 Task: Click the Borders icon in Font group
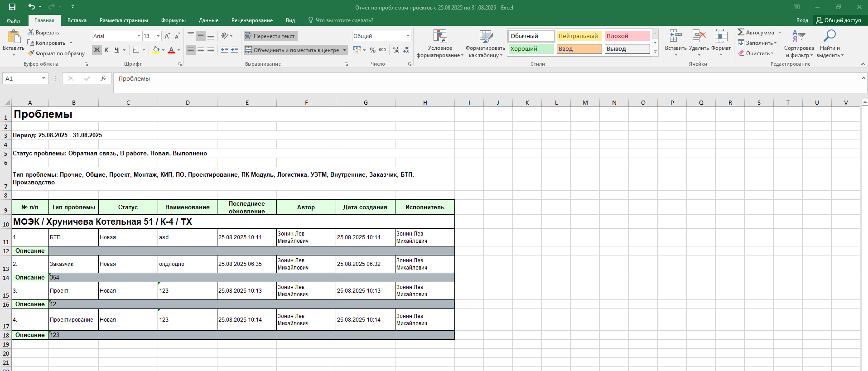[x=136, y=50]
